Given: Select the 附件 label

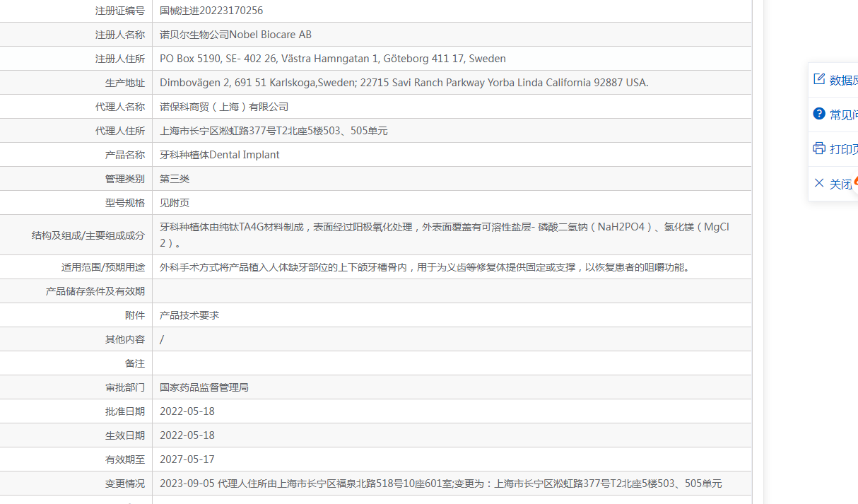Looking at the screenshot, I should (135, 315).
